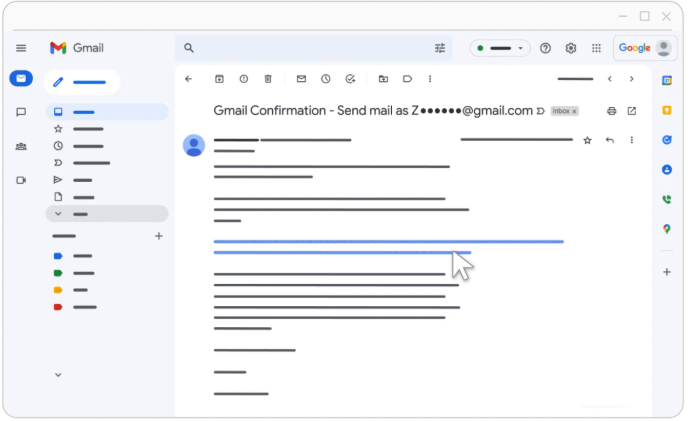Go to older email chevron
This screenshot has width=690, height=421.
631,79
